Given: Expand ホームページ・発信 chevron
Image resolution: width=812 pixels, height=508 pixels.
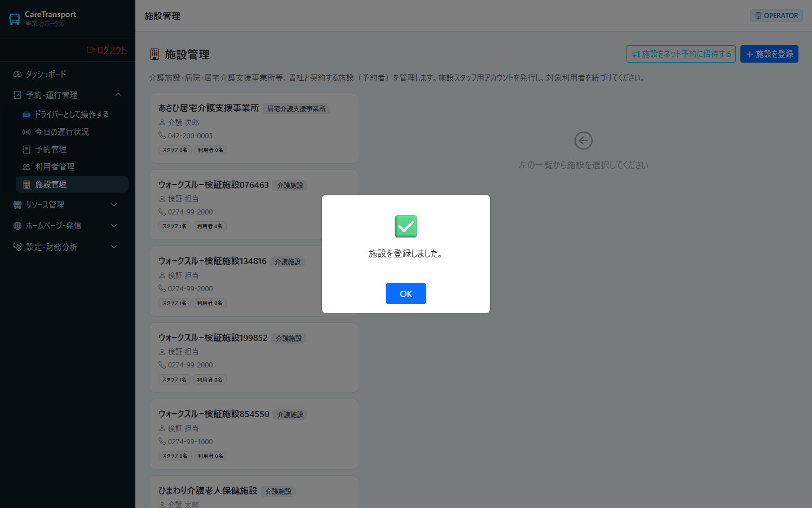Looking at the screenshot, I should pos(114,225).
